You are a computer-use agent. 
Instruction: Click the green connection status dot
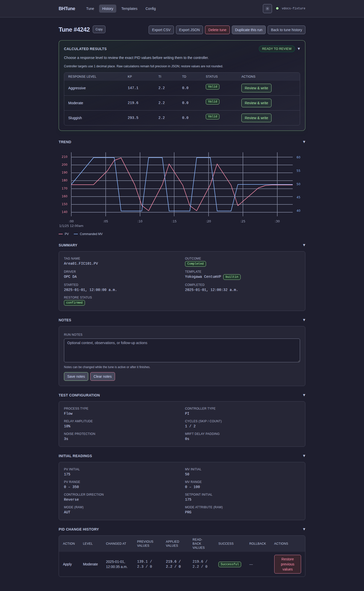tap(277, 8)
